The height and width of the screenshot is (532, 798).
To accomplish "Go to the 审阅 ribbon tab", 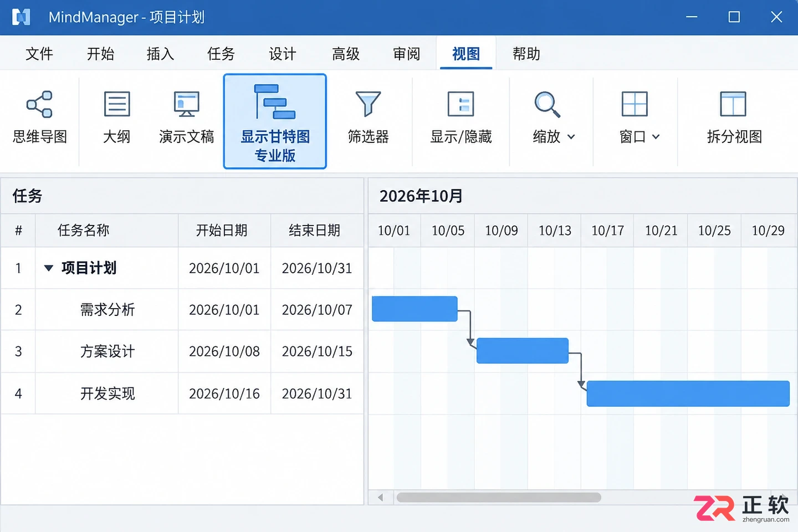I will coord(407,54).
